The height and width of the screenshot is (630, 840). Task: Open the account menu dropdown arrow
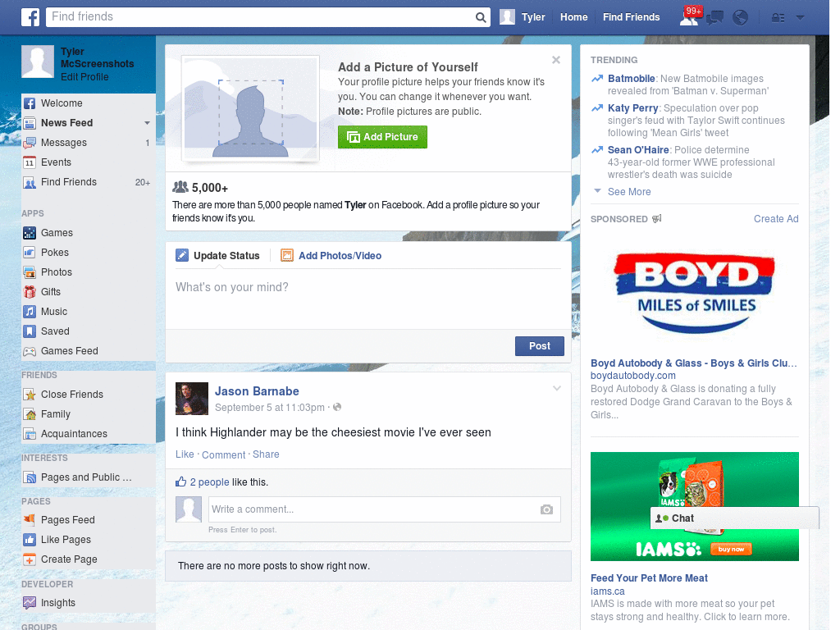(801, 18)
